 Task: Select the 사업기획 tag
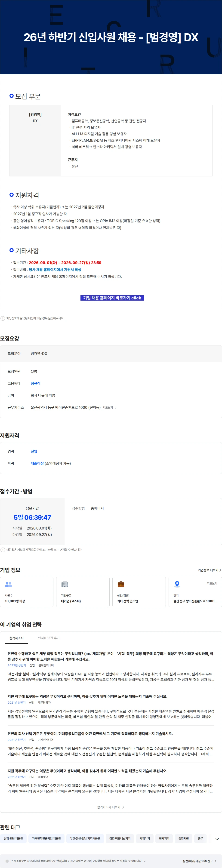point(145,838)
